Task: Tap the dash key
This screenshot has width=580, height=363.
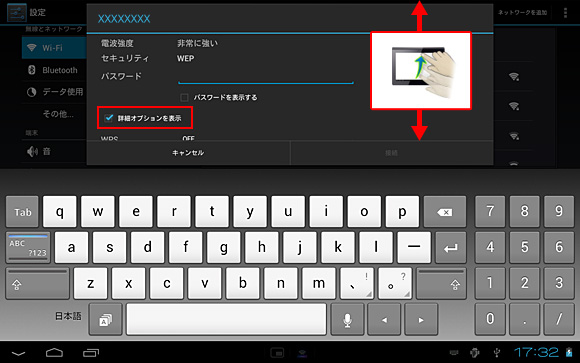Action: point(414,248)
